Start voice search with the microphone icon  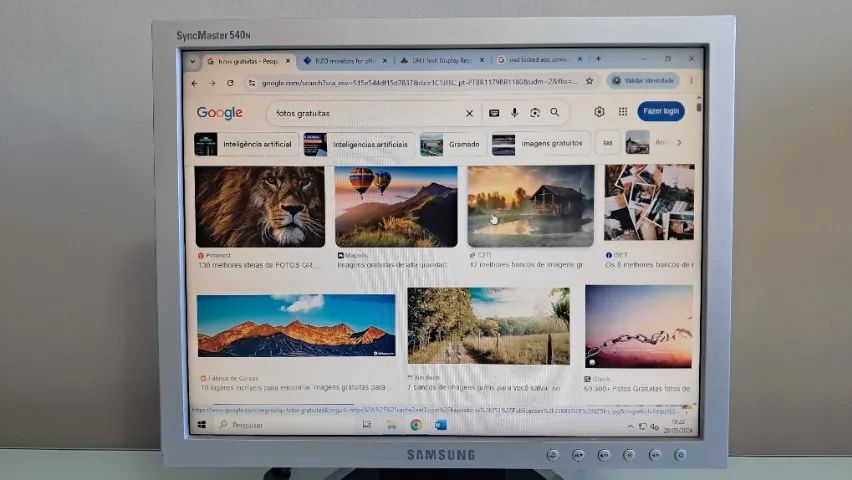(514, 113)
